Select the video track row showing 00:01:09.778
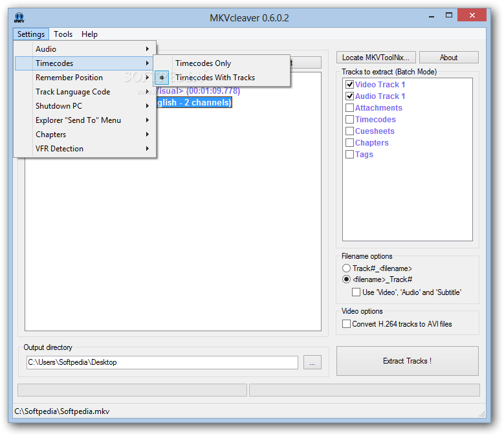This screenshot has width=504, height=436. 199,91
